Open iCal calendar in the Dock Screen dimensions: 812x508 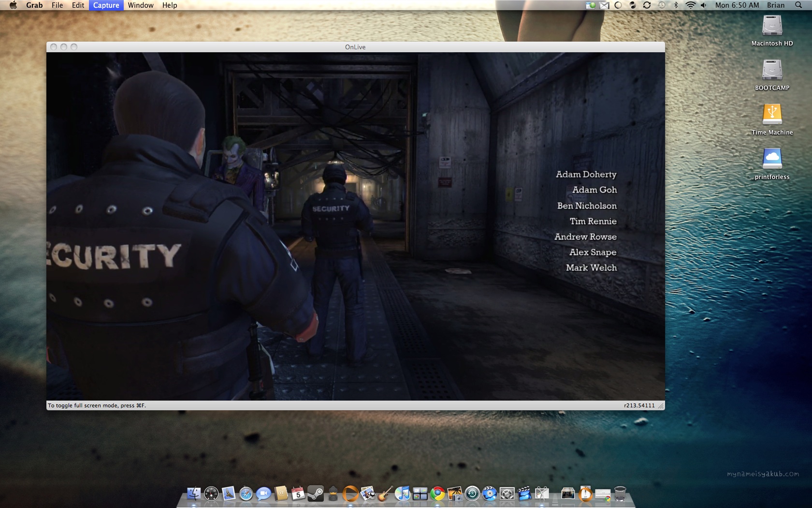[x=298, y=493]
